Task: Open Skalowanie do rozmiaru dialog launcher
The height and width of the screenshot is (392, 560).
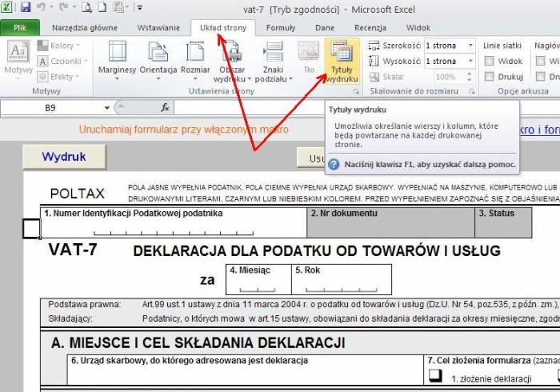Action: coord(472,92)
